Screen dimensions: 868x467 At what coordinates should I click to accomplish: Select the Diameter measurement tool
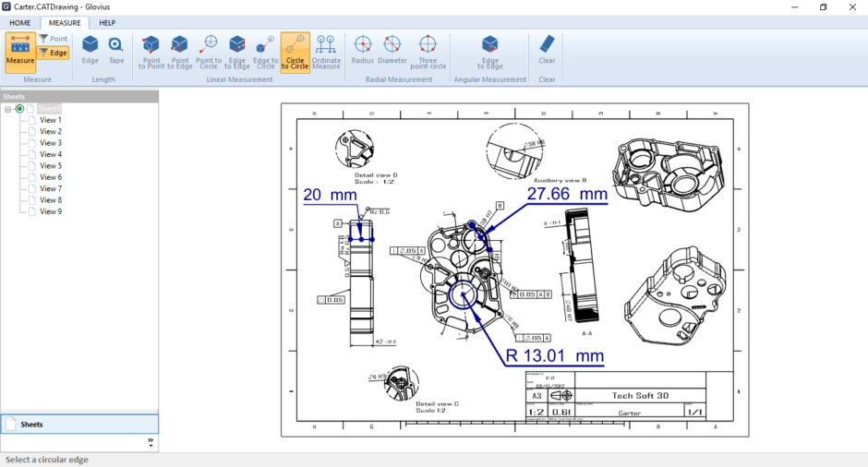[392, 50]
